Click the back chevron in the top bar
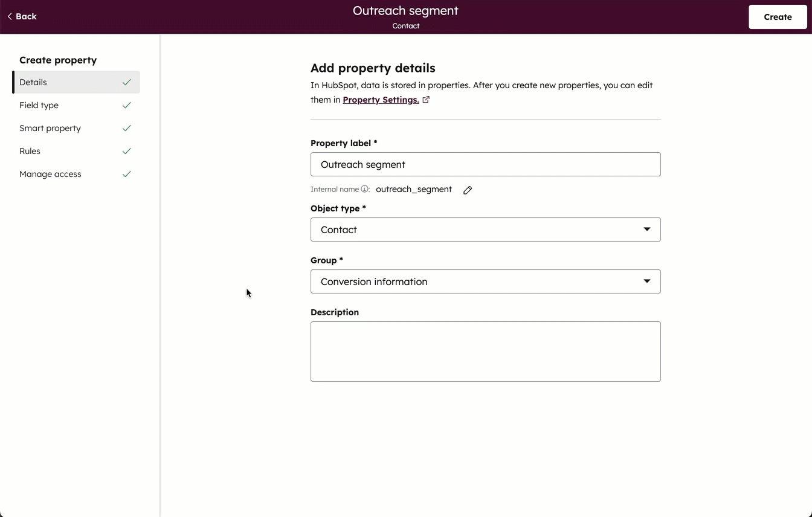The image size is (812, 517). click(x=8, y=16)
